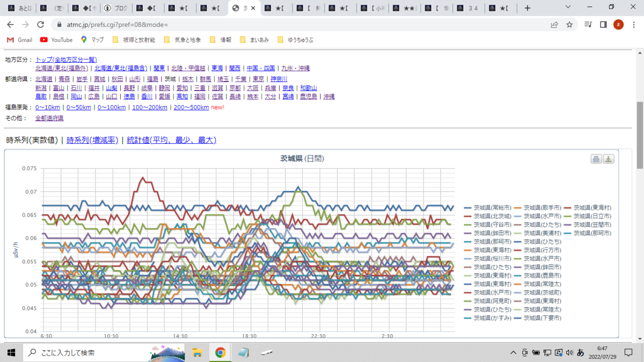The width and height of the screenshot is (644, 362).
Task: Bookmark this page with the star icon
Action: (x=569, y=25)
